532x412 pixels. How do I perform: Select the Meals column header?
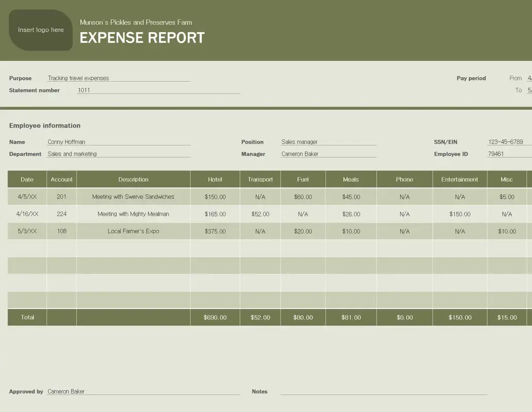tap(351, 179)
